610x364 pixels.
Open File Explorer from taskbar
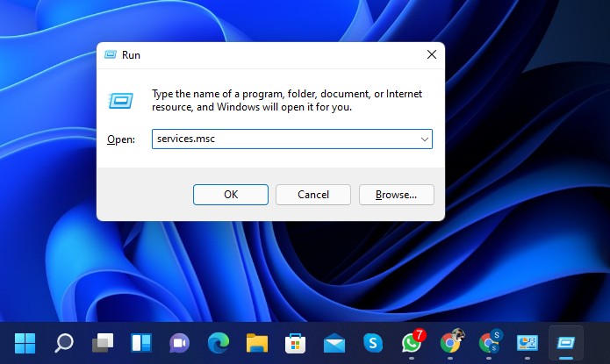(257, 343)
